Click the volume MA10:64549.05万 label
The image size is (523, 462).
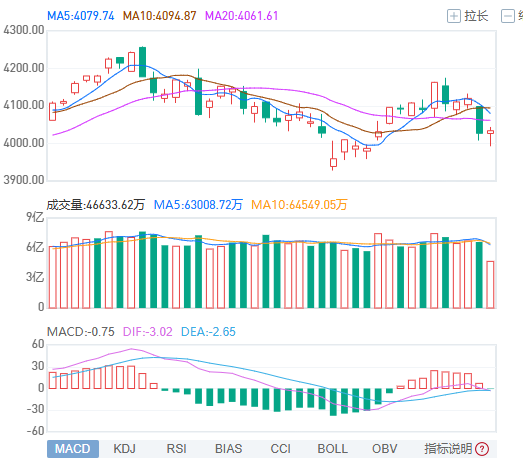[299, 204]
